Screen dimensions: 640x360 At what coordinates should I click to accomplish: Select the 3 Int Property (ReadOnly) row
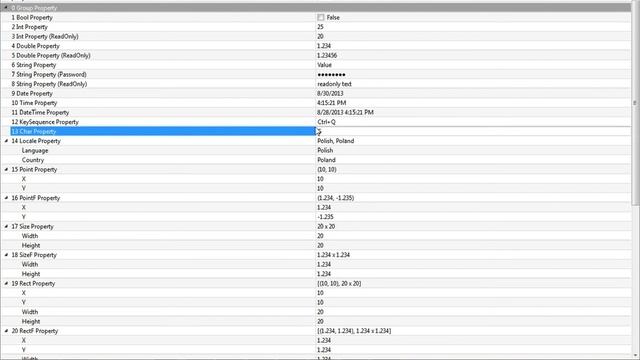pyautogui.click(x=316, y=36)
